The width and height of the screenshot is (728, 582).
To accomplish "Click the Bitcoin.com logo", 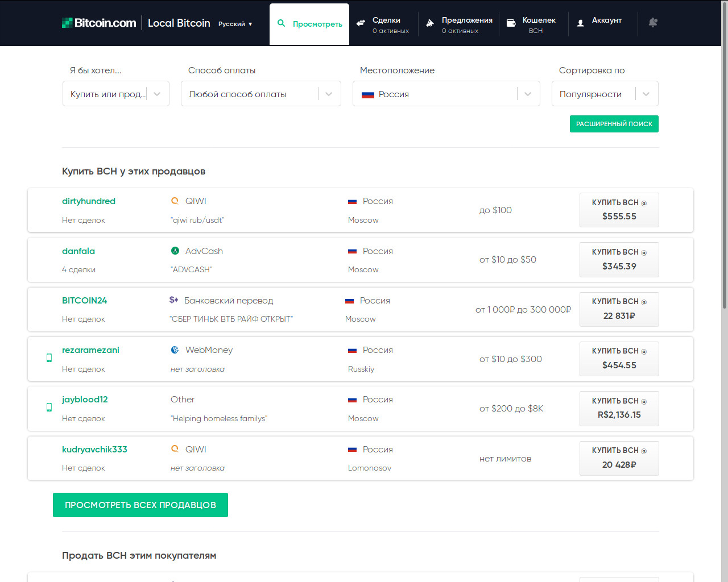I will click(x=99, y=23).
